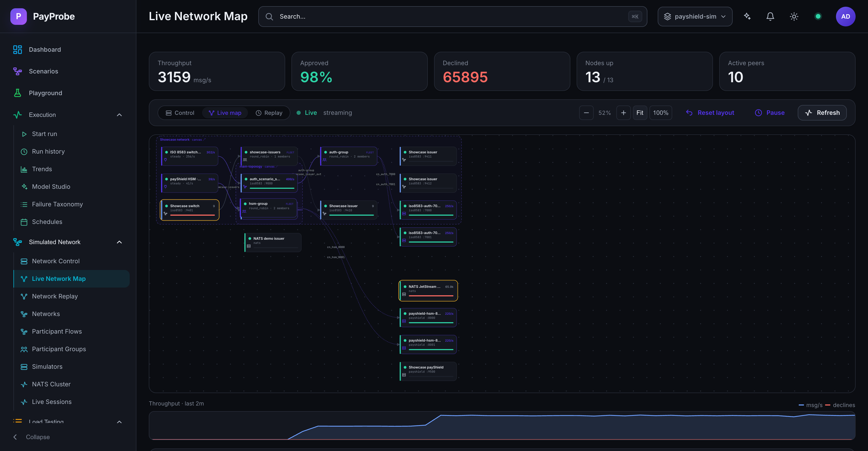The image size is (868, 451).
Task: Click Fit to view button
Action: (640, 113)
